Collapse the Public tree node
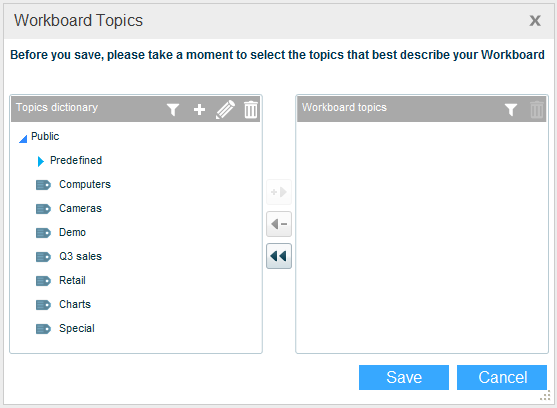 tap(23, 138)
